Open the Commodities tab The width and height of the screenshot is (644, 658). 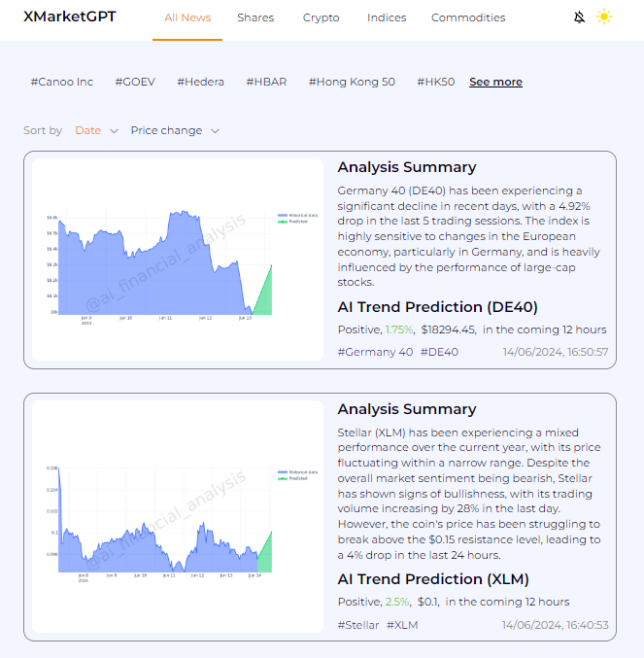click(468, 17)
